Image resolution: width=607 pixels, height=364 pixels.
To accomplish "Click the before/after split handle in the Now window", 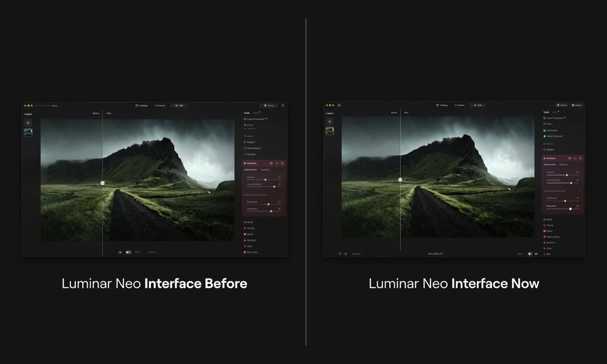I will 400,180.
